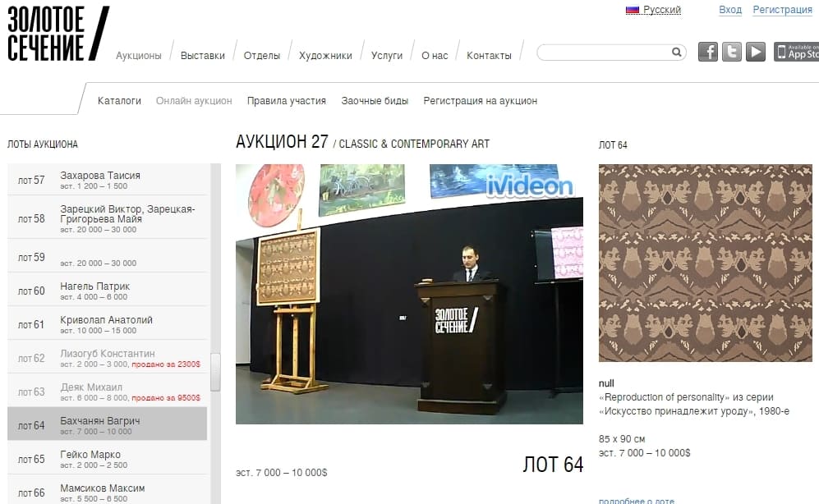Open the подробнее о лоте link

(x=636, y=501)
